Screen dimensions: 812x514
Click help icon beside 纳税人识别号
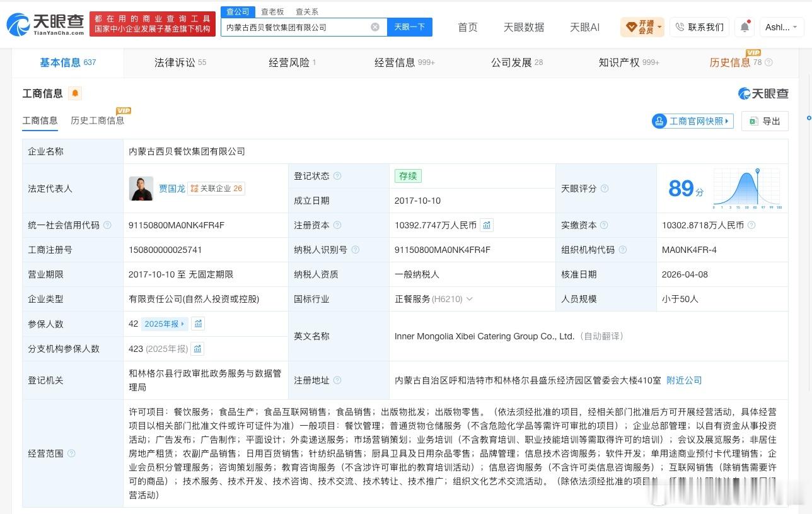355,250
